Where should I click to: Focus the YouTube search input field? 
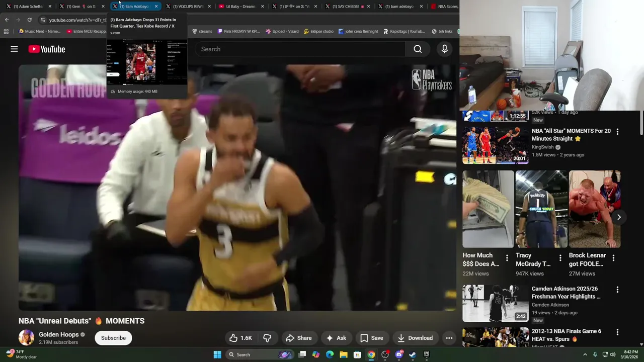[300, 49]
